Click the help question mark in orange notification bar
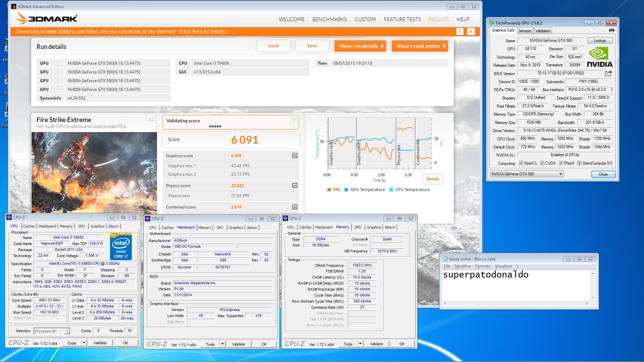644x362 pixels. tap(460, 32)
